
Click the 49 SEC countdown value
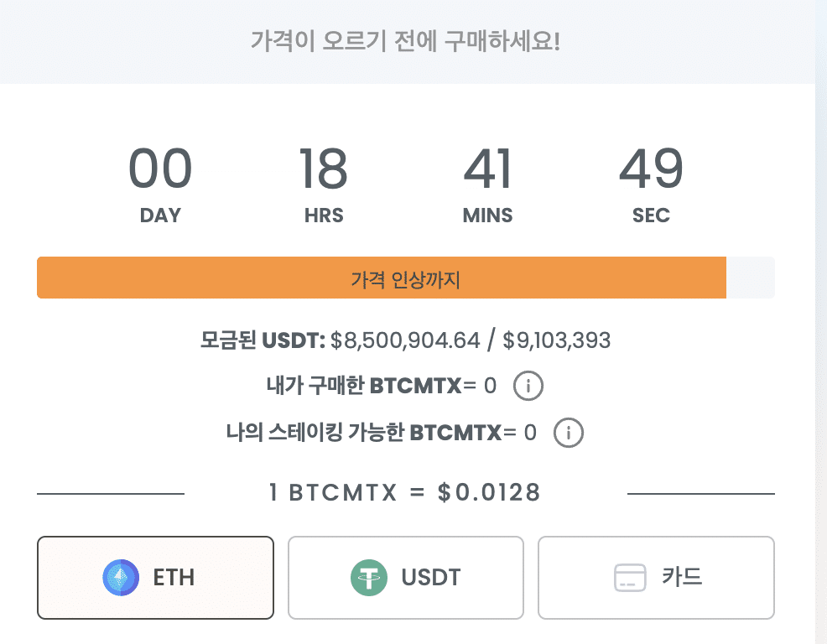click(651, 169)
